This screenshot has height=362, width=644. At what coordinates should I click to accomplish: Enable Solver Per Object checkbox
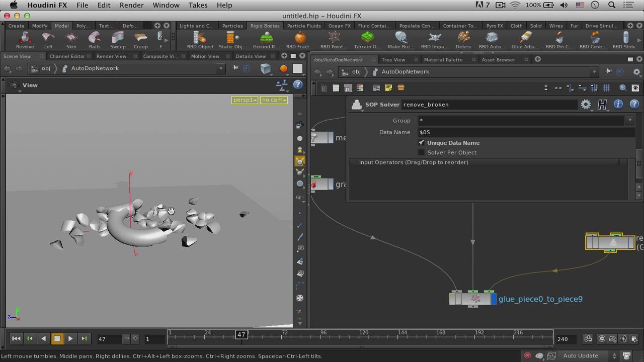[x=422, y=152]
